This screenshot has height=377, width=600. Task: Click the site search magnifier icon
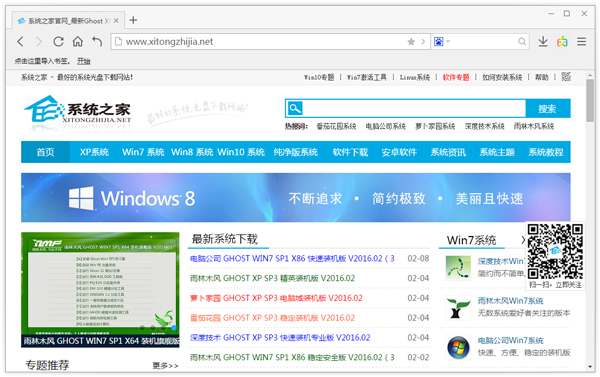(295, 108)
